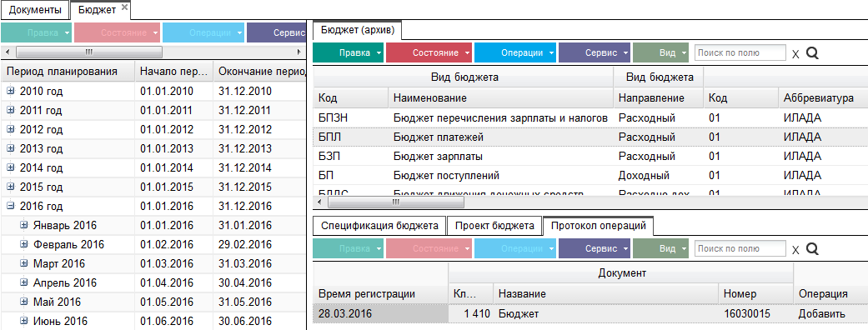This screenshot has width=868, height=330.
Task: Open Вид menu in Протокол операций toolbar
Action: (x=660, y=249)
